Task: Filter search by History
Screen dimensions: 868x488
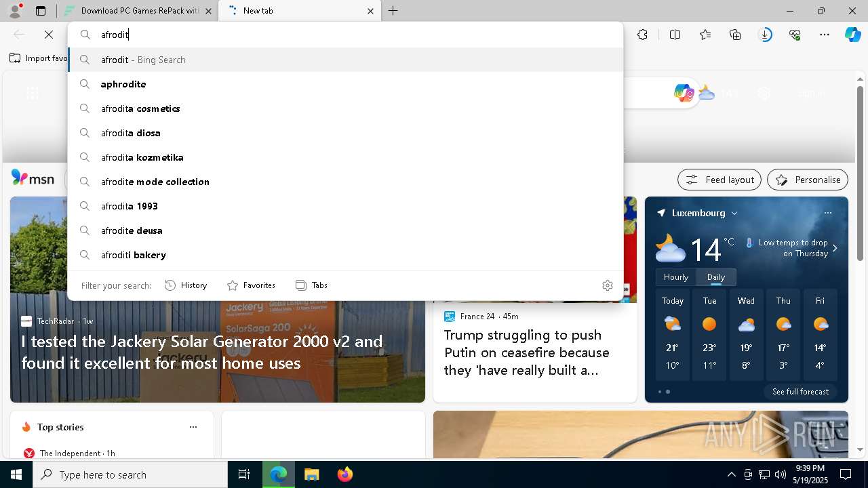Action: (186, 285)
